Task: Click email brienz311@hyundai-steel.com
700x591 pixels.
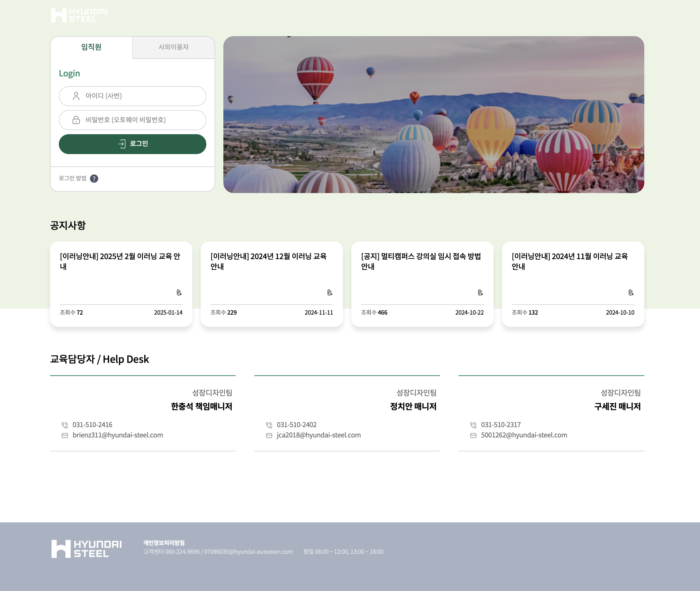Action: pos(118,435)
